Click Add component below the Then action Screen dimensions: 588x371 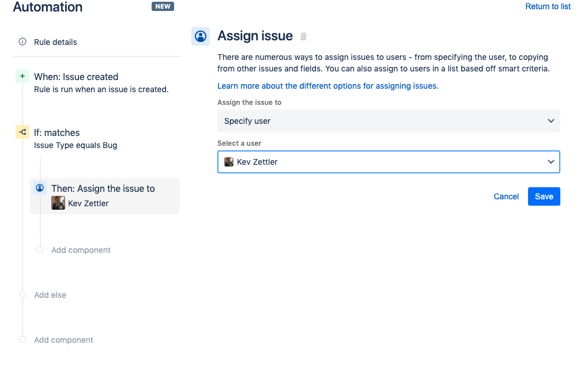(x=80, y=249)
